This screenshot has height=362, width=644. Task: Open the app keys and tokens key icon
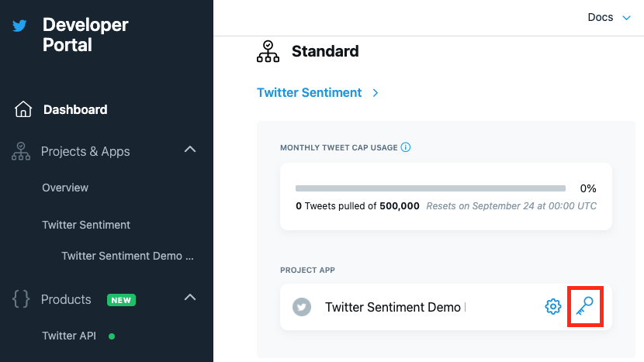(x=585, y=306)
